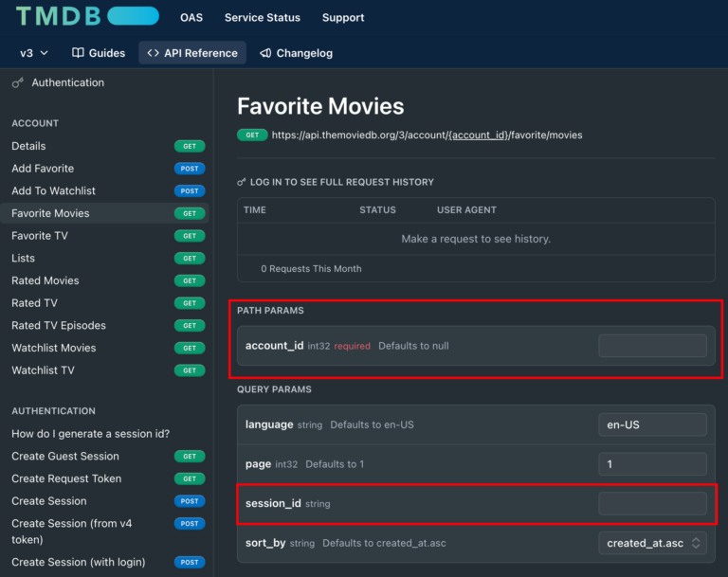Open the Service Status page

point(262,17)
